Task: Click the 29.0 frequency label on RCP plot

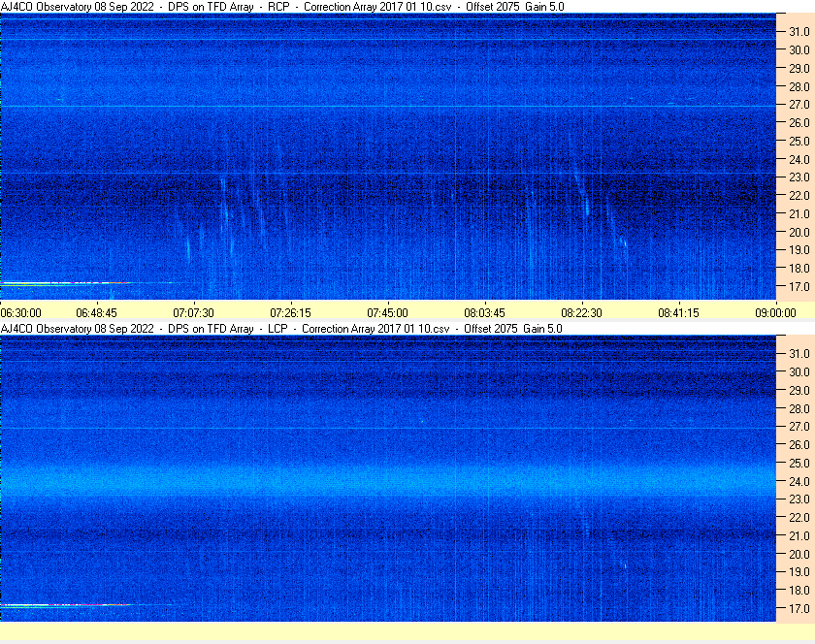Action: 799,68
